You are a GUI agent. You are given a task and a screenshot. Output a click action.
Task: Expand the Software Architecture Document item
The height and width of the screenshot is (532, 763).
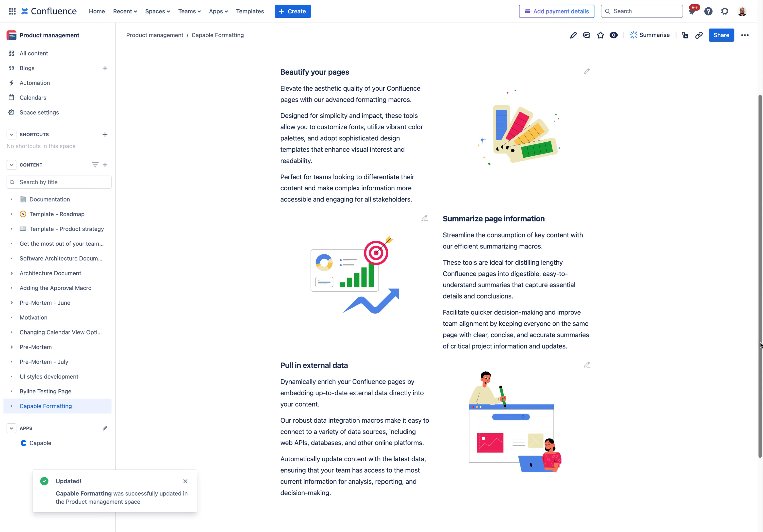[x=12, y=258]
